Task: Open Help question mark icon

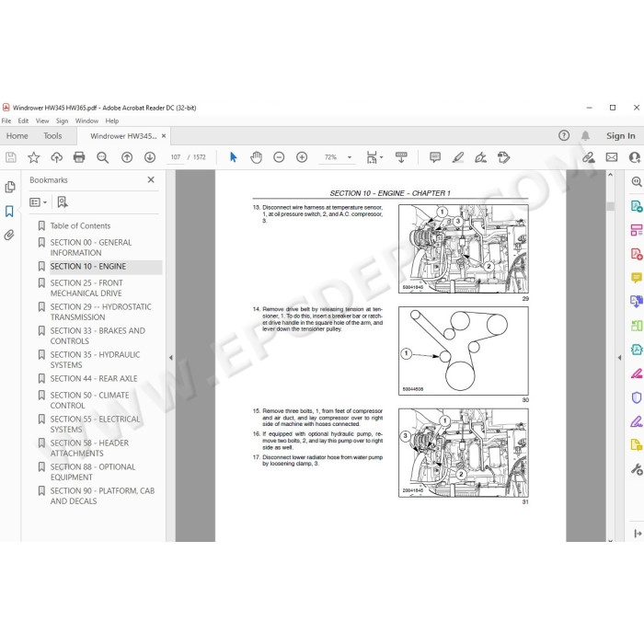Action: 564,135
